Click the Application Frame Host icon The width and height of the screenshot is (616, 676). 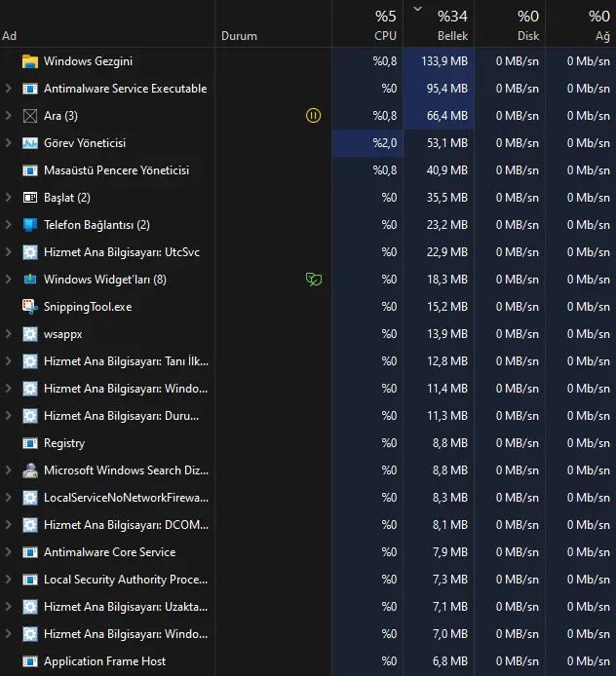[x=30, y=661]
